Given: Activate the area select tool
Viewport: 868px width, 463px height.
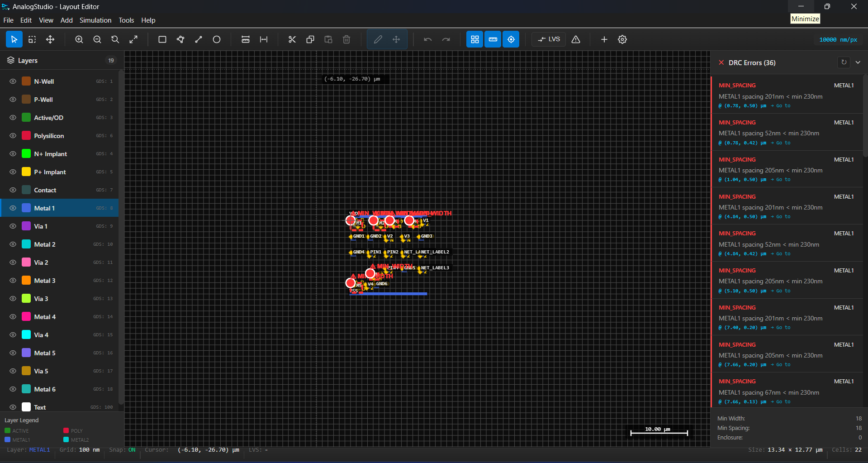Looking at the screenshot, I should (32, 39).
